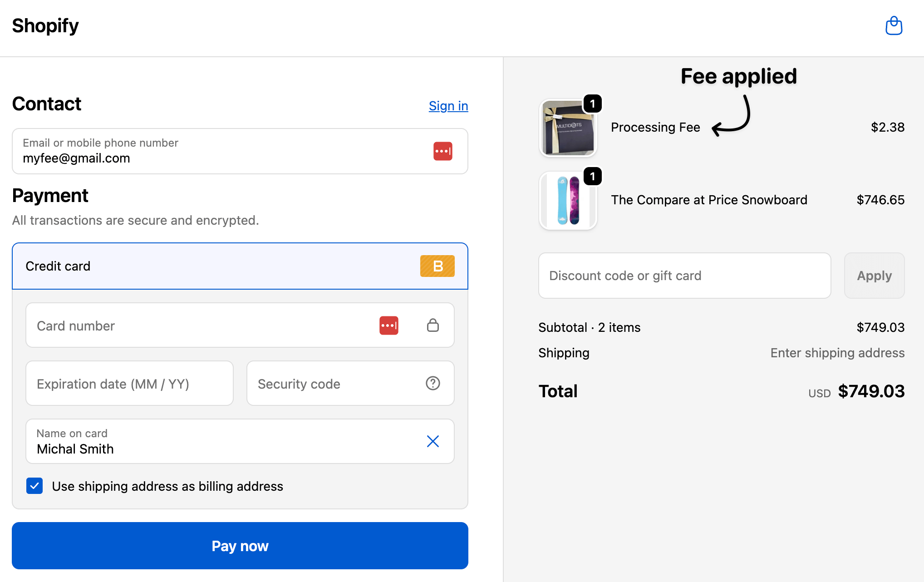Open the snowboard product thumbnail
The width and height of the screenshot is (924, 582).
pos(567,201)
